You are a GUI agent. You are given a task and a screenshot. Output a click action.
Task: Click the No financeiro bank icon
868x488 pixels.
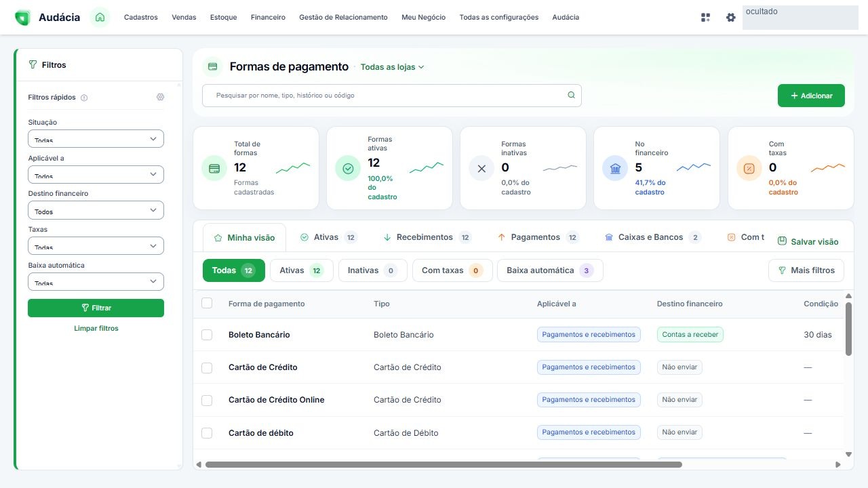click(615, 168)
